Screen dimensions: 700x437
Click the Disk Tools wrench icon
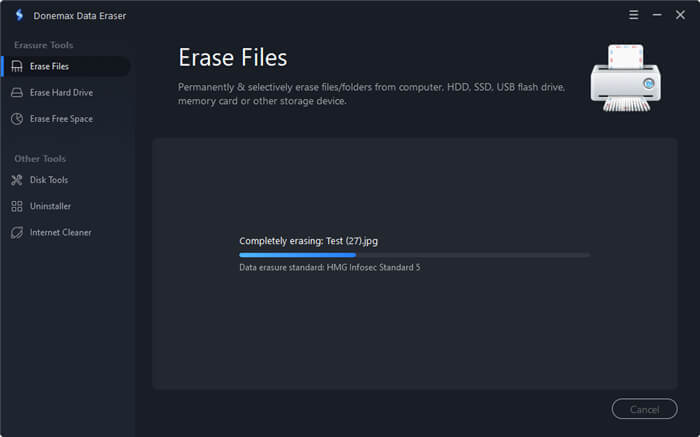tap(17, 180)
